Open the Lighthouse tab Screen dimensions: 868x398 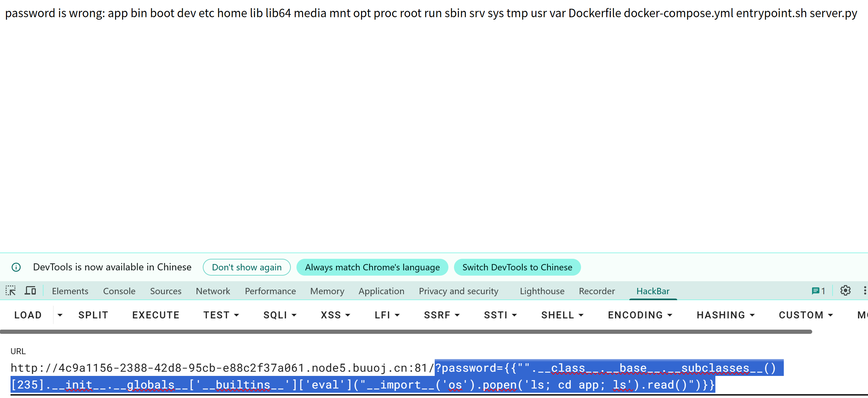click(542, 291)
